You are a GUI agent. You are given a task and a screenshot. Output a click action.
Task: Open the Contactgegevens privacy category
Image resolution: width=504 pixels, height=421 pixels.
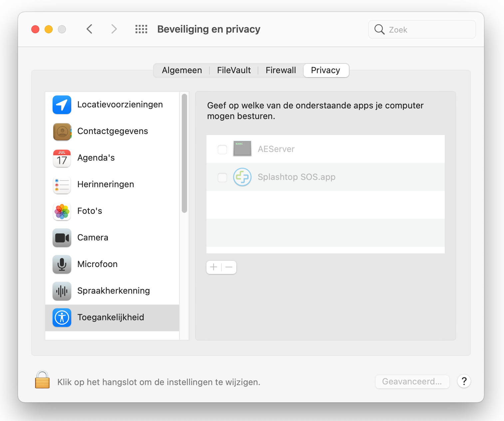coord(113,131)
